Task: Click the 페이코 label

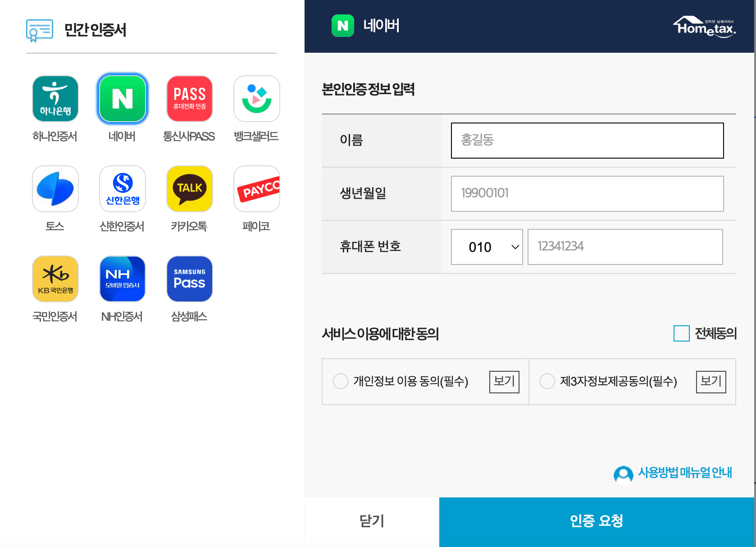Action: pyautogui.click(x=256, y=227)
